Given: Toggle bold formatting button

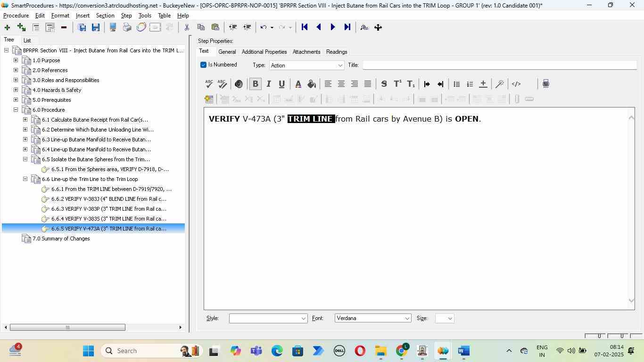Looking at the screenshot, I should click(x=255, y=84).
